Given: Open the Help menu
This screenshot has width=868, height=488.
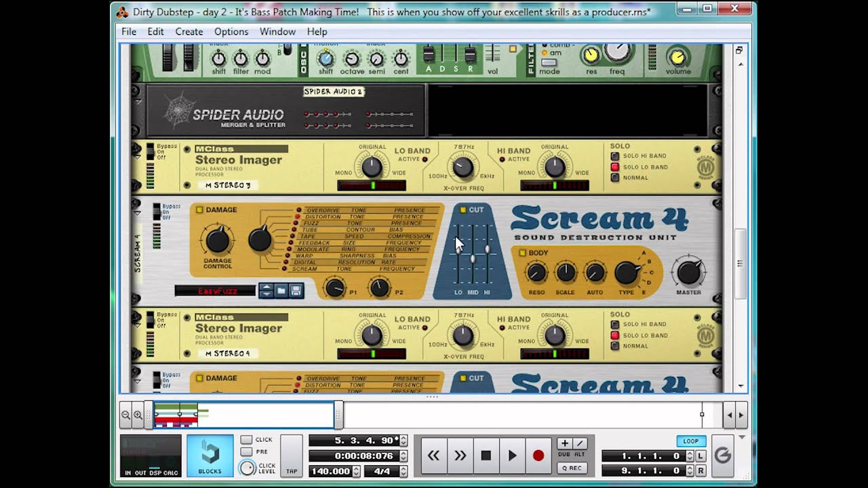Looking at the screenshot, I should [x=317, y=32].
